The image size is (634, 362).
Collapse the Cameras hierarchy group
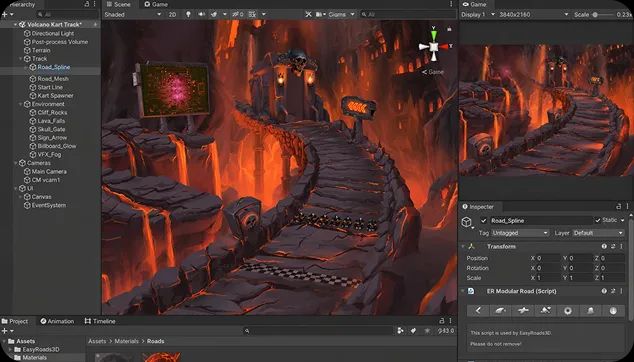point(16,163)
